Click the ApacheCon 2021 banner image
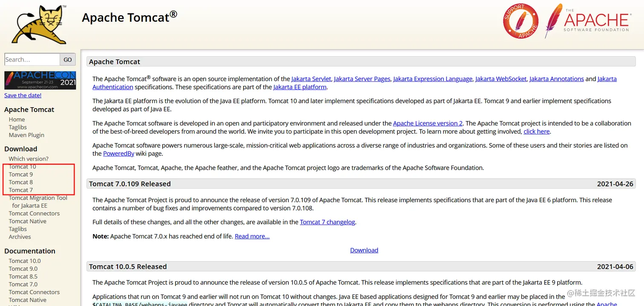644x306 pixels. click(x=40, y=80)
